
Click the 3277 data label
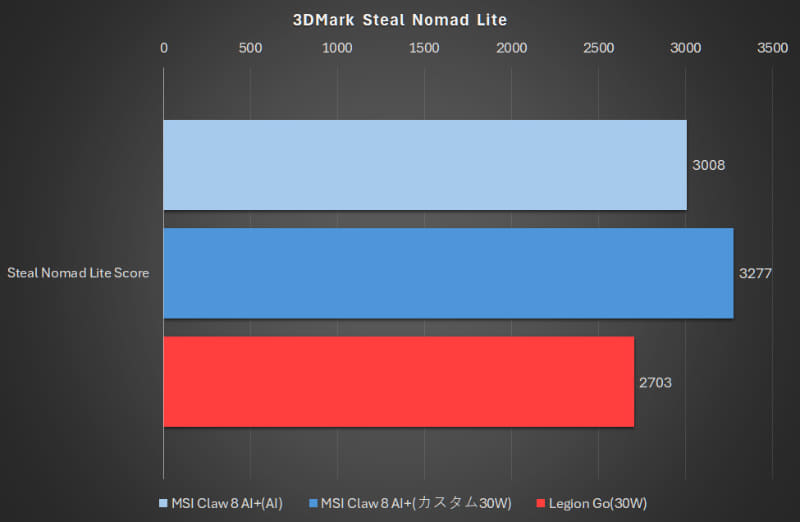pos(755,274)
